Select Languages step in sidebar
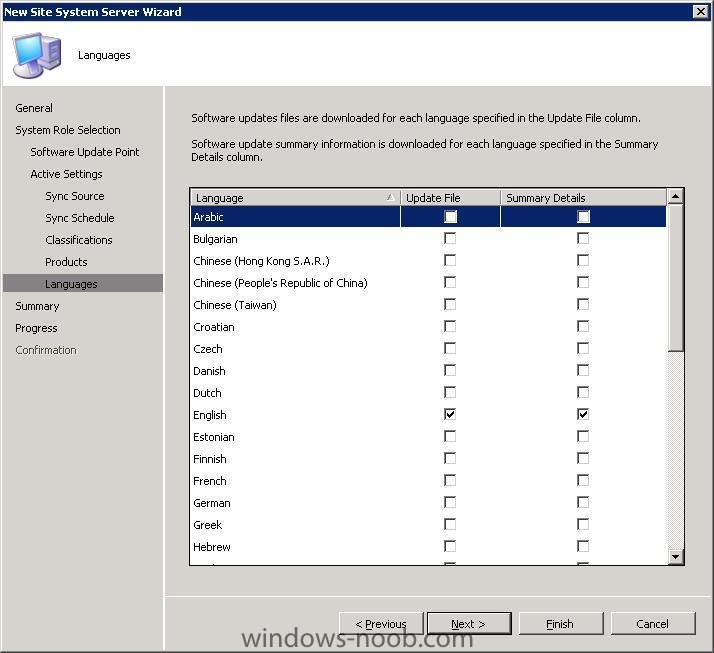This screenshot has height=653, width=714. 83,283
